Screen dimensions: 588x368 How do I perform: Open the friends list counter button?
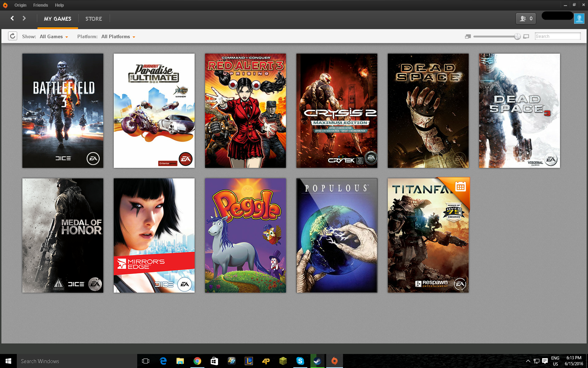click(x=526, y=19)
